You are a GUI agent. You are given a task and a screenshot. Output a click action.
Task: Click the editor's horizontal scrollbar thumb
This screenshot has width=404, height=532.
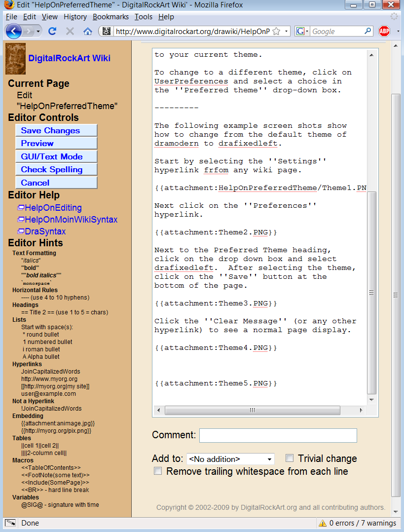click(252, 410)
